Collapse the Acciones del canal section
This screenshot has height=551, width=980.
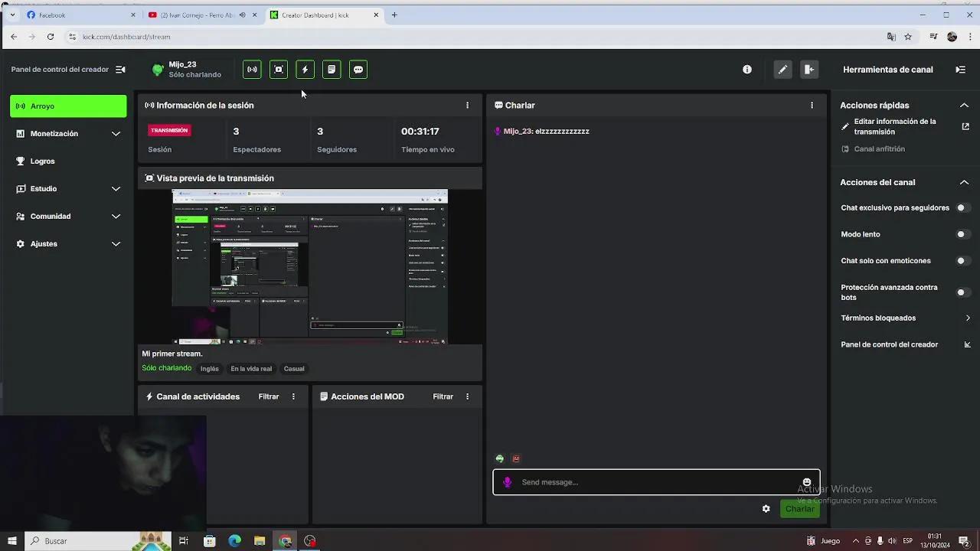[964, 182]
